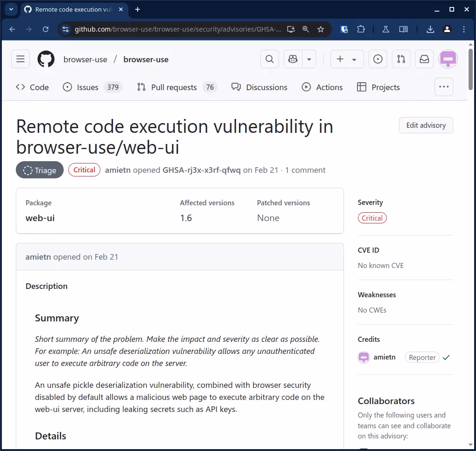Open the browser-use owner link
The height and width of the screenshot is (451, 476).
click(x=86, y=59)
